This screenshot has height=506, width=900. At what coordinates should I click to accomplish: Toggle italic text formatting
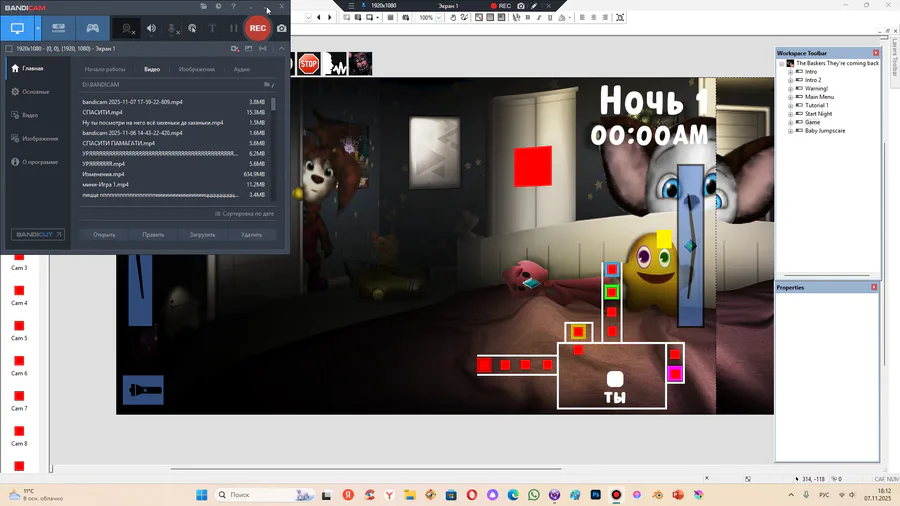click(539, 18)
